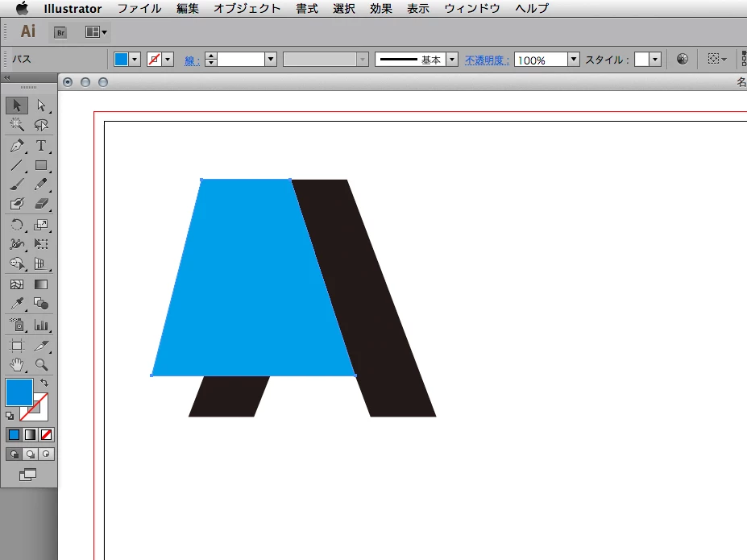747x560 pixels.
Task: Switch to Draw Normal mode
Action: 15,454
